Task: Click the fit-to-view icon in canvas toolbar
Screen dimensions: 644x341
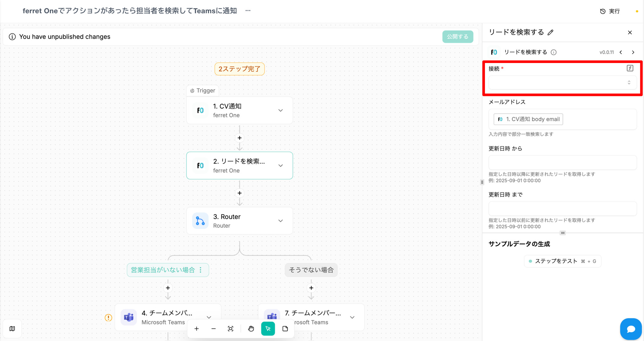Action: pyautogui.click(x=230, y=329)
